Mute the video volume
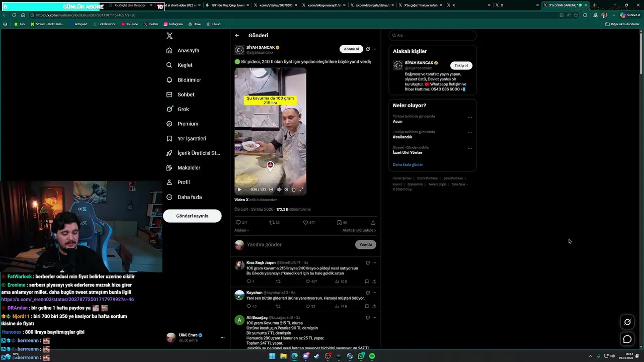The image size is (644, 362). point(279,190)
